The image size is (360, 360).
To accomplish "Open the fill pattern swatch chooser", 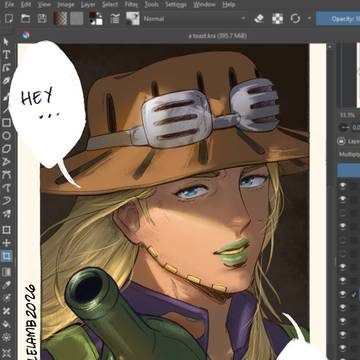I will pyautogui.click(x=77, y=19).
